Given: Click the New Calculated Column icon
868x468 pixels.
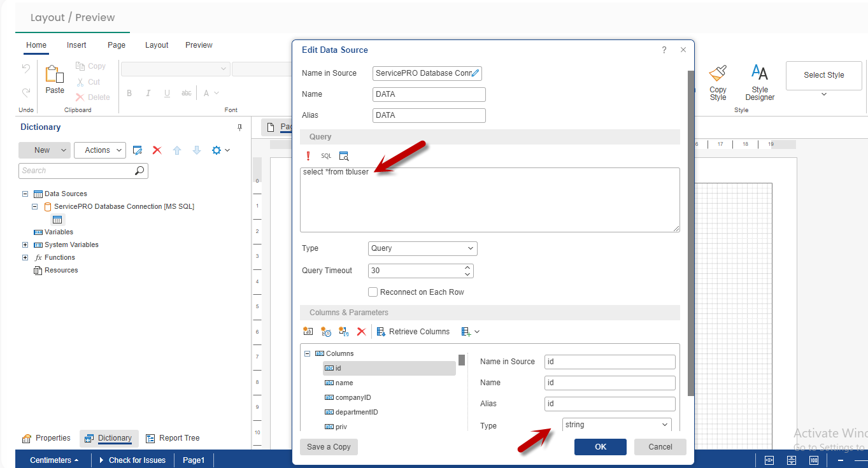Looking at the screenshot, I should [326, 332].
